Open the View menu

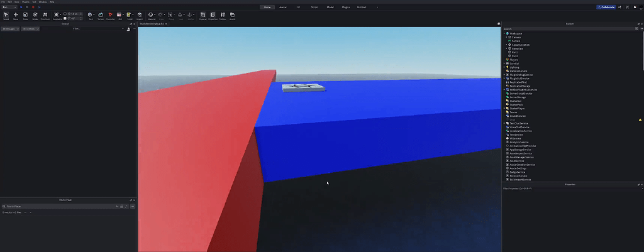coord(17,2)
